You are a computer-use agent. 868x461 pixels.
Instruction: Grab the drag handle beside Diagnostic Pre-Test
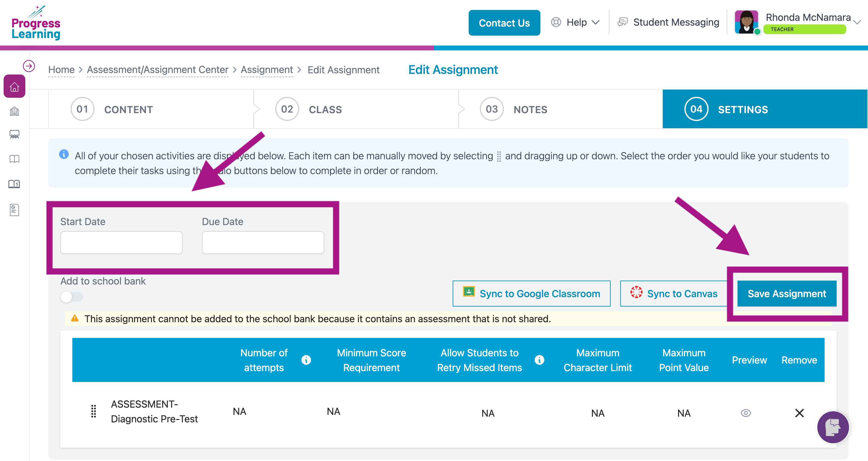tap(93, 412)
